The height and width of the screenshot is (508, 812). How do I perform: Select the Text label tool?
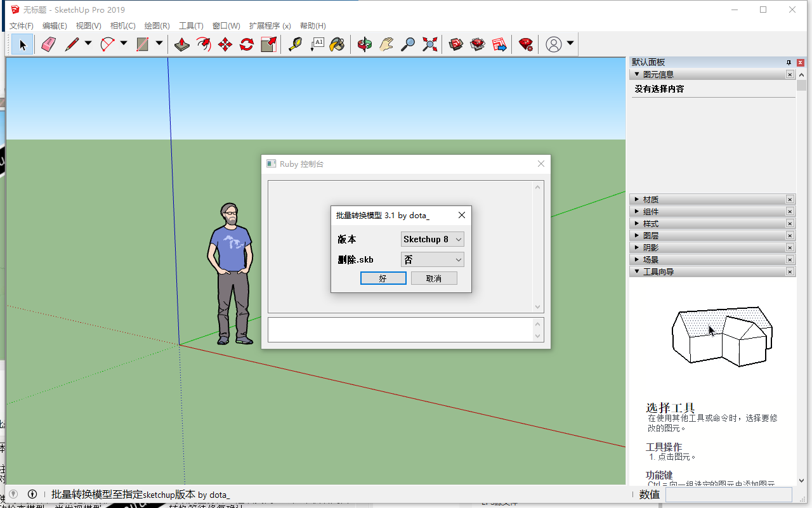click(317, 44)
